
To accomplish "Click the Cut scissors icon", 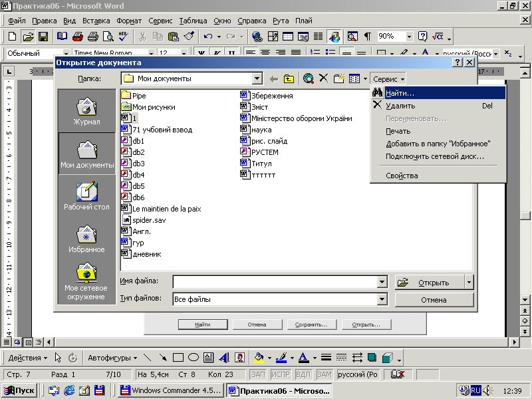I will click(x=142, y=37).
